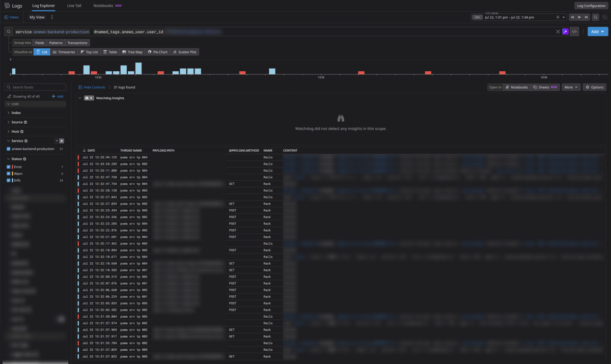Viewport: 611px width, 364px height.
Task: Click the tallest blue histogram bar
Action: coord(138,68)
